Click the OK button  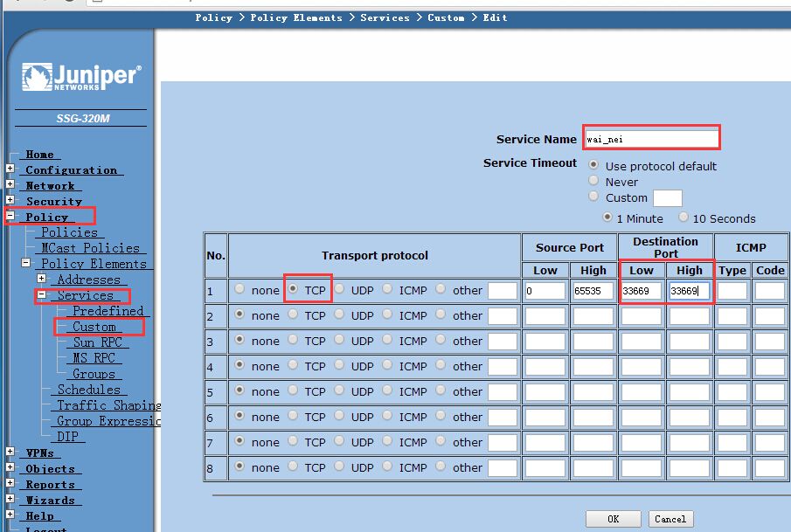[613, 519]
